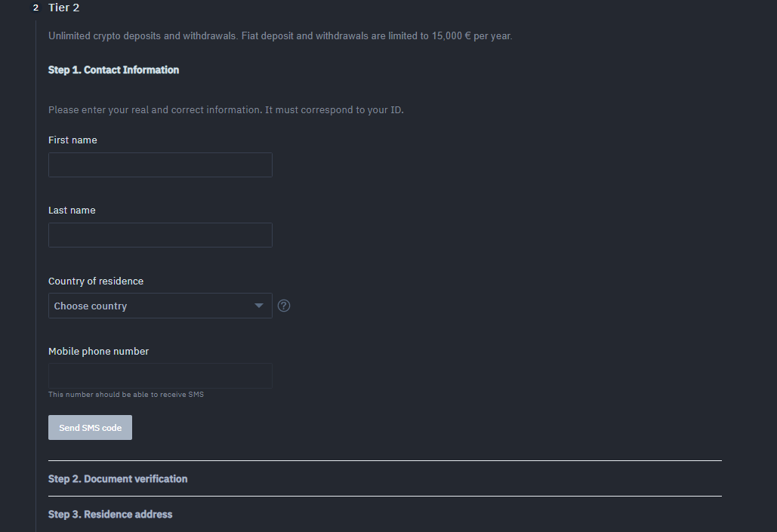
Task: Click the horizontal divider above Step 2
Action: point(385,460)
